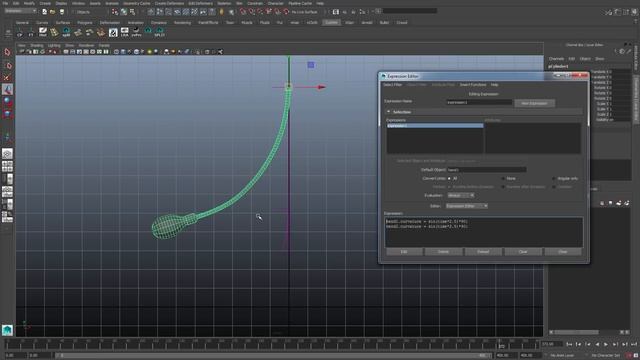
Task: Click the select by hierarchy icon
Action: 115,12
